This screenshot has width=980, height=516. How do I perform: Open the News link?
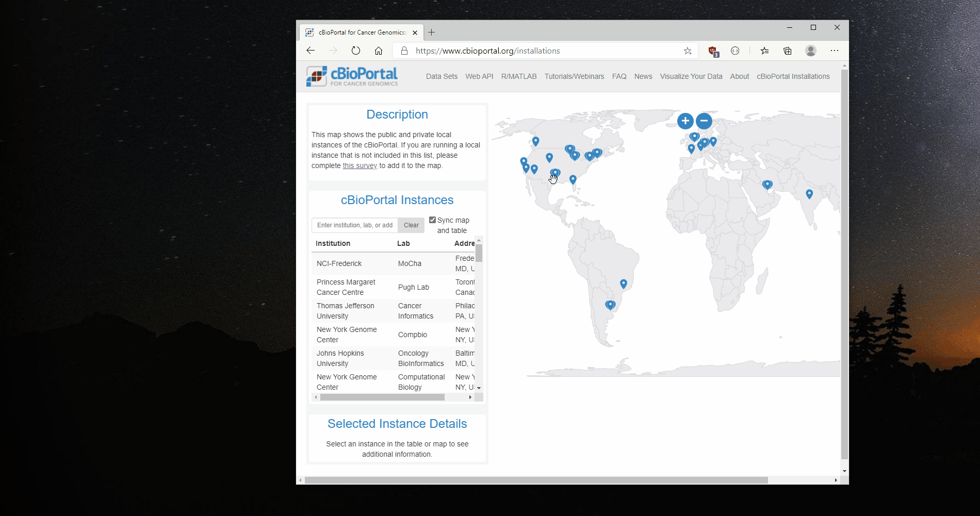tap(643, 76)
